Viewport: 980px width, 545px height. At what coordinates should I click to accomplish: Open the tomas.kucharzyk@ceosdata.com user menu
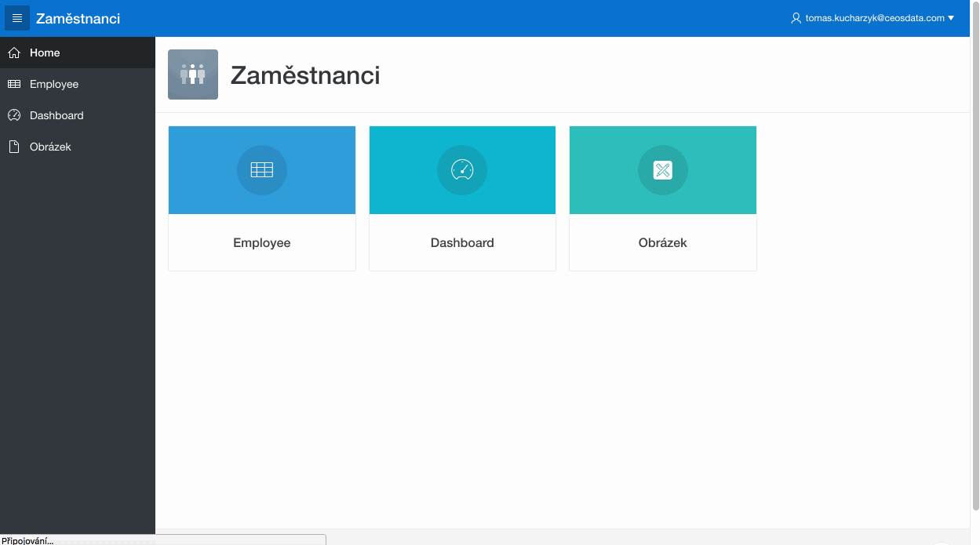[874, 18]
